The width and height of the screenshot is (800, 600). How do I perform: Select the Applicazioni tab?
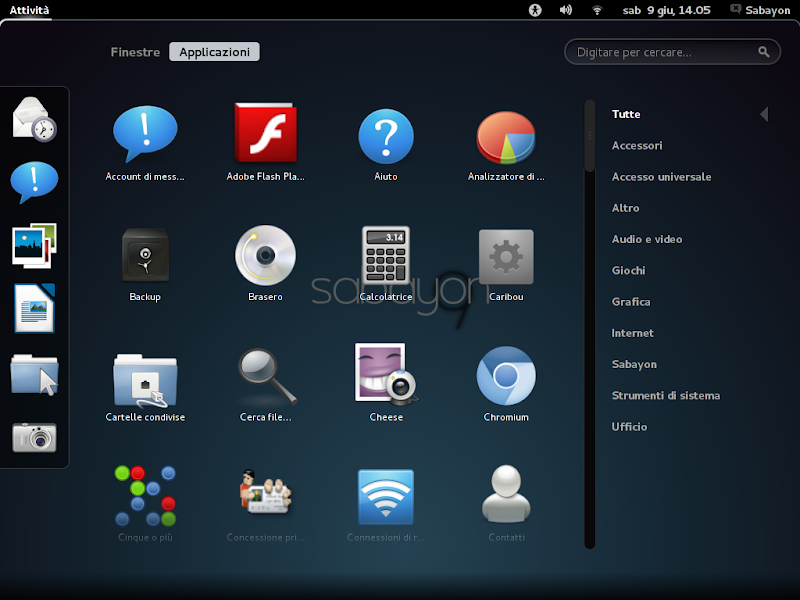pyautogui.click(x=214, y=52)
